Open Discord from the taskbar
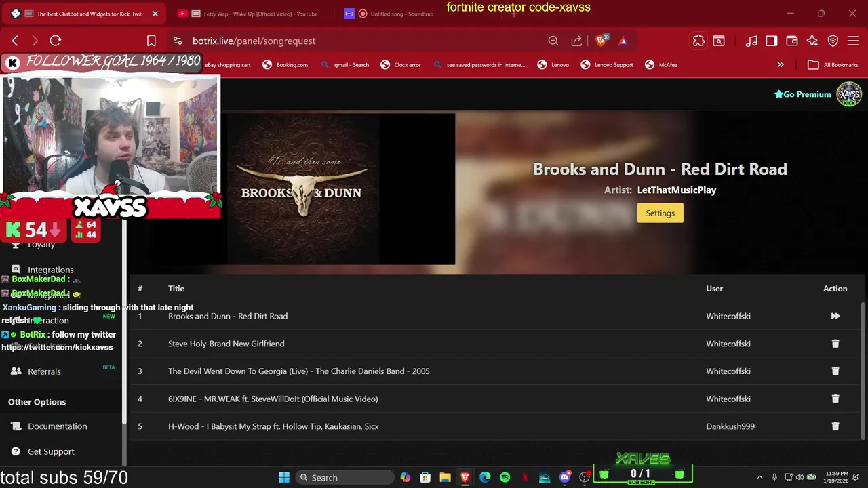The image size is (868, 488). point(564,477)
